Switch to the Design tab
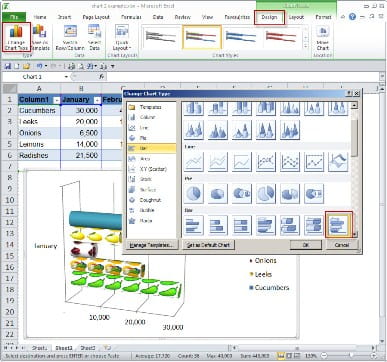Screen dimensions: 387x362 pos(269,17)
